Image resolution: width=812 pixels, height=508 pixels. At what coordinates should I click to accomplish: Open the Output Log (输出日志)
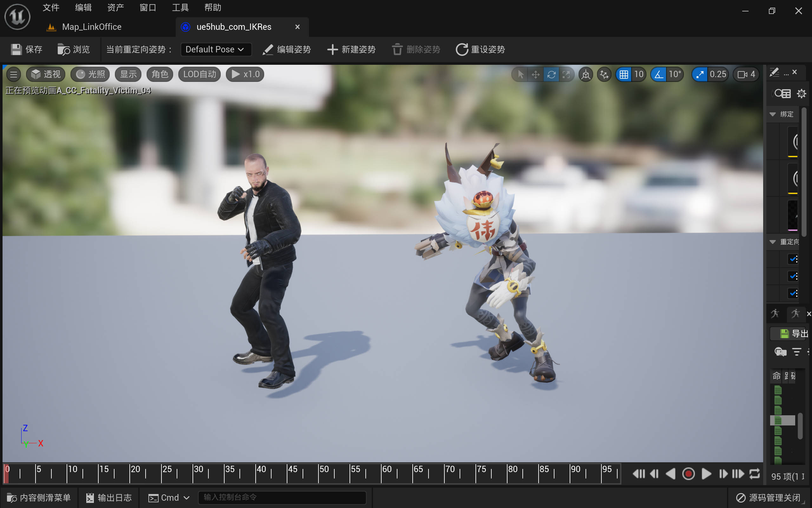109,498
